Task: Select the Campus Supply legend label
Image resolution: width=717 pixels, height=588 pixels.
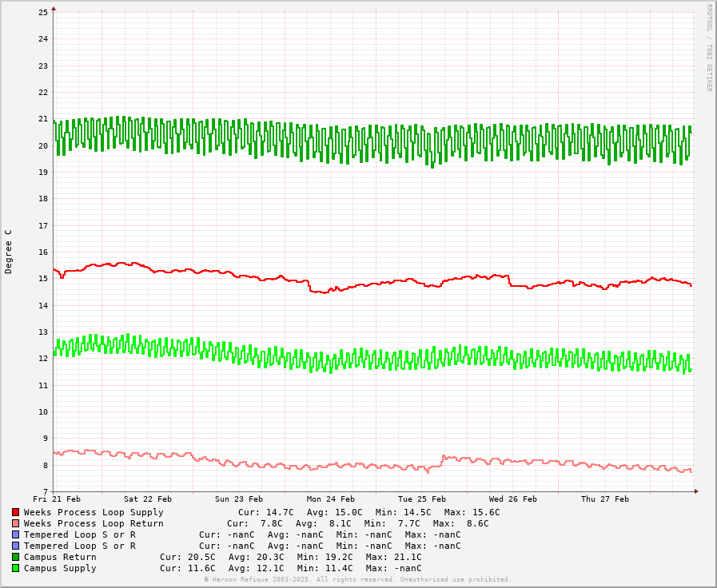Action: point(60,568)
